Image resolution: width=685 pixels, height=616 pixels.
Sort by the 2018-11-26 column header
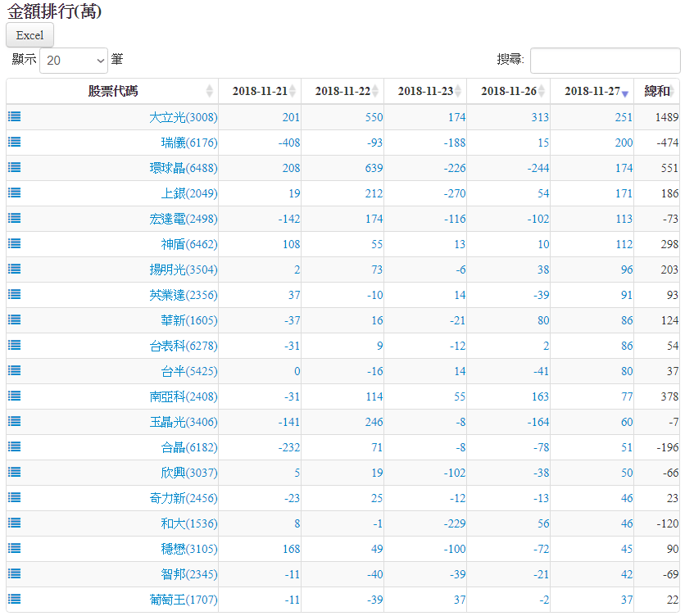(508, 91)
